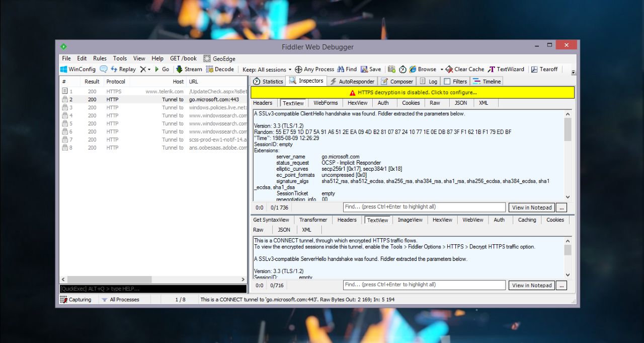This screenshot has width=644, height=343.
Task: Click the GeoEdge menu icon
Action: [207, 58]
